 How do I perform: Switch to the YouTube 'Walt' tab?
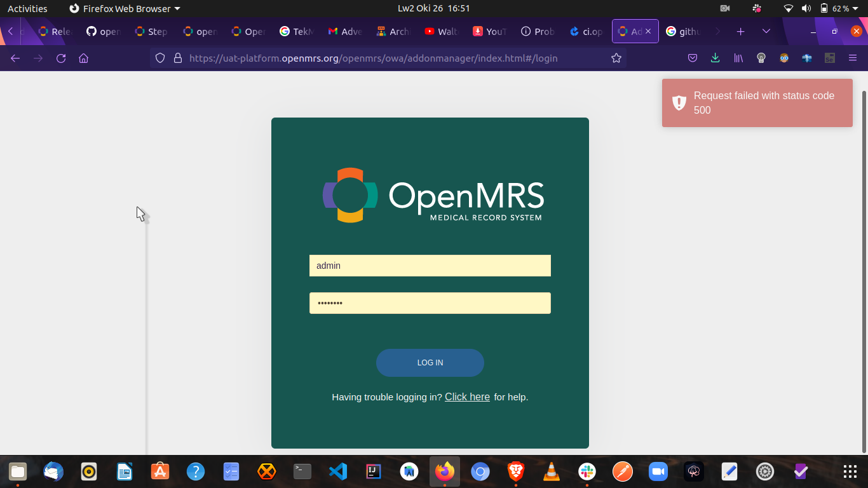pyautogui.click(x=442, y=31)
